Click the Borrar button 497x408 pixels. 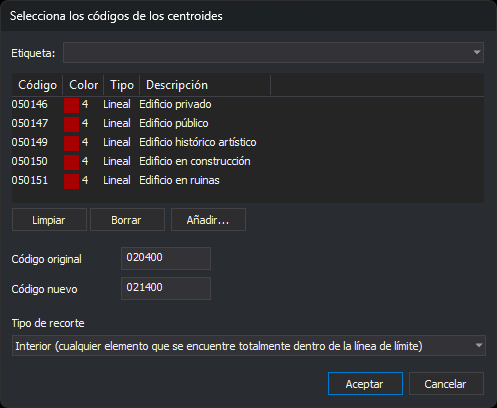click(x=127, y=220)
